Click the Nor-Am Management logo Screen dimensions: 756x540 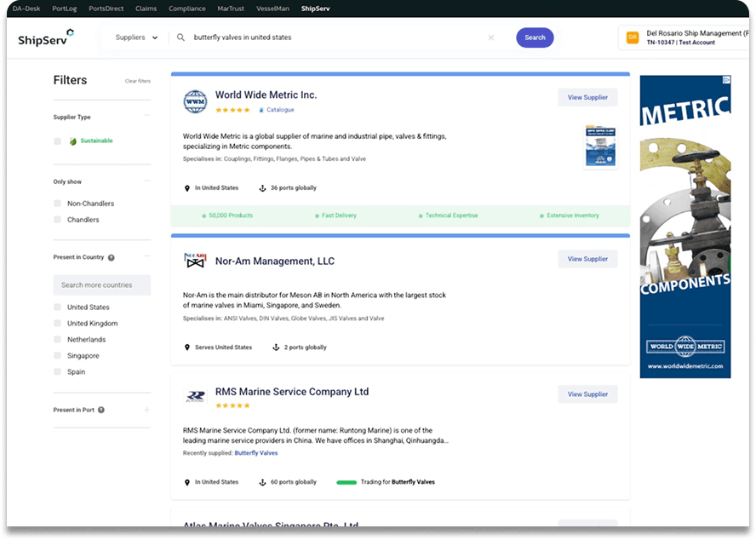tap(195, 261)
